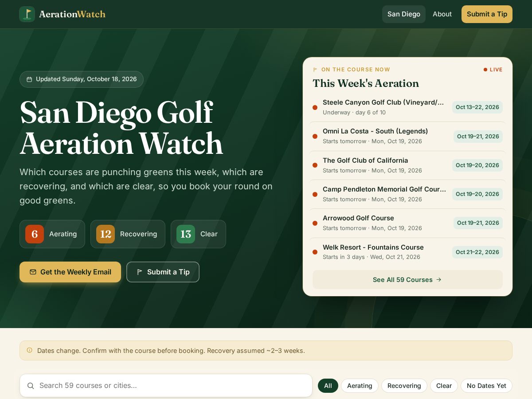Open Arrowood Golf Course row
This screenshot has height=399, width=532.
(407, 223)
